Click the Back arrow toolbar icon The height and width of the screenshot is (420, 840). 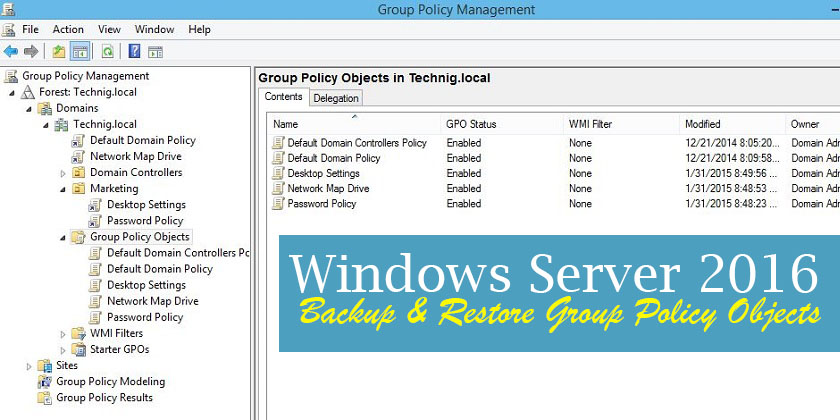(11, 51)
